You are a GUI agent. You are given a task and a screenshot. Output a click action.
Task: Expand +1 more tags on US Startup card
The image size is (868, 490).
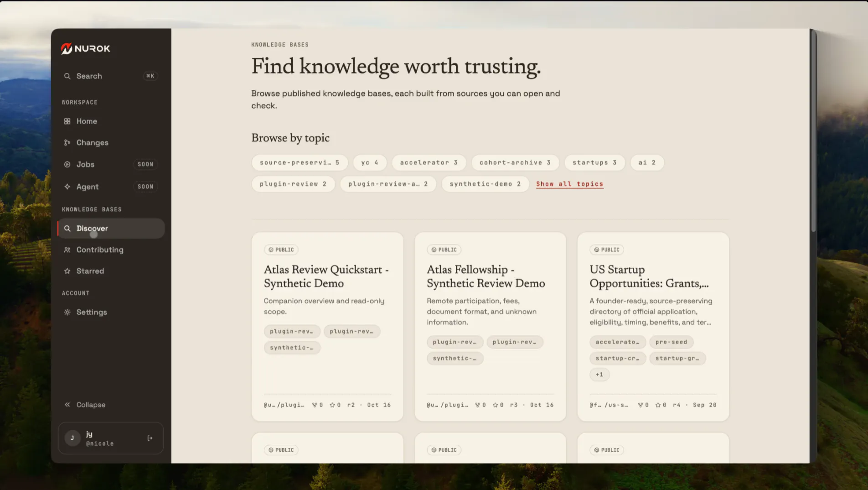point(599,375)
